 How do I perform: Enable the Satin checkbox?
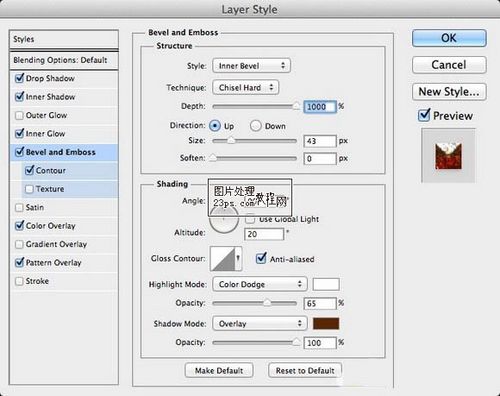pyautogui.click(x=19, y=208)
